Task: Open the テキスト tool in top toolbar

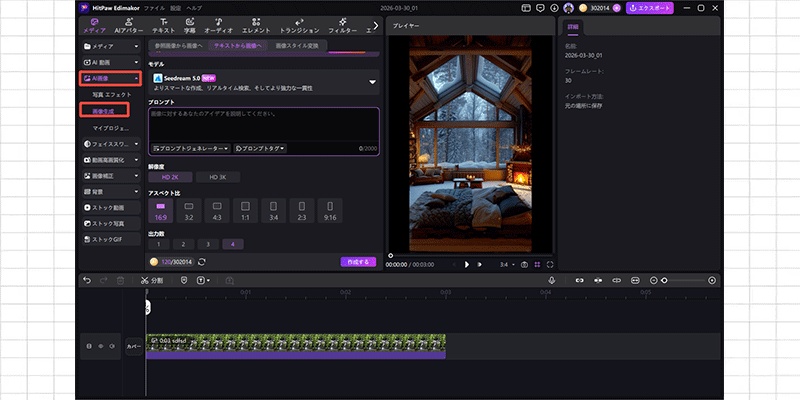Action: click(163, 26)
